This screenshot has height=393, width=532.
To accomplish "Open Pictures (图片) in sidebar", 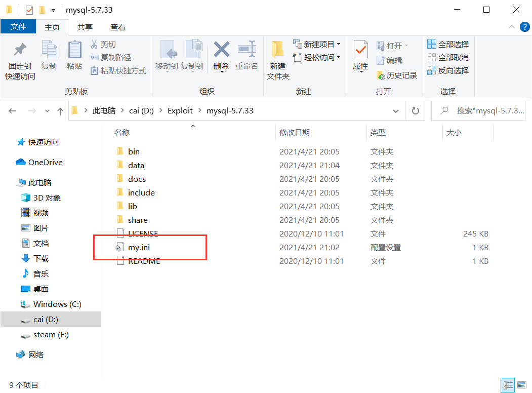I will coord(35,228).
